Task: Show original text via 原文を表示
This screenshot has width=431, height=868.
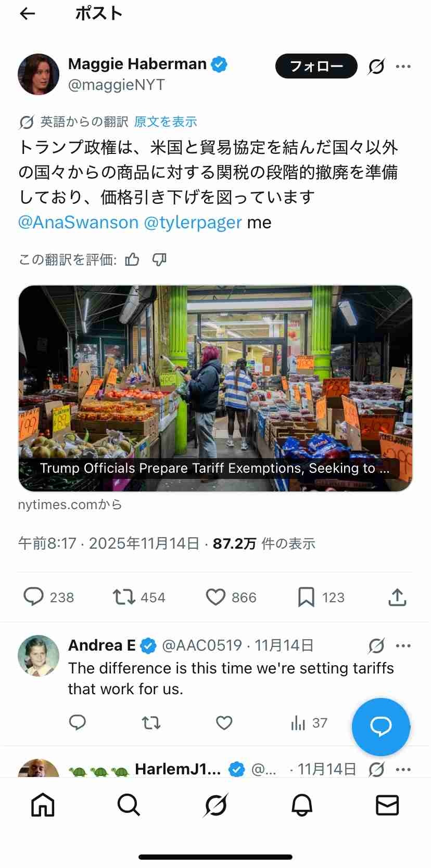Action: [x=166, y=122]
